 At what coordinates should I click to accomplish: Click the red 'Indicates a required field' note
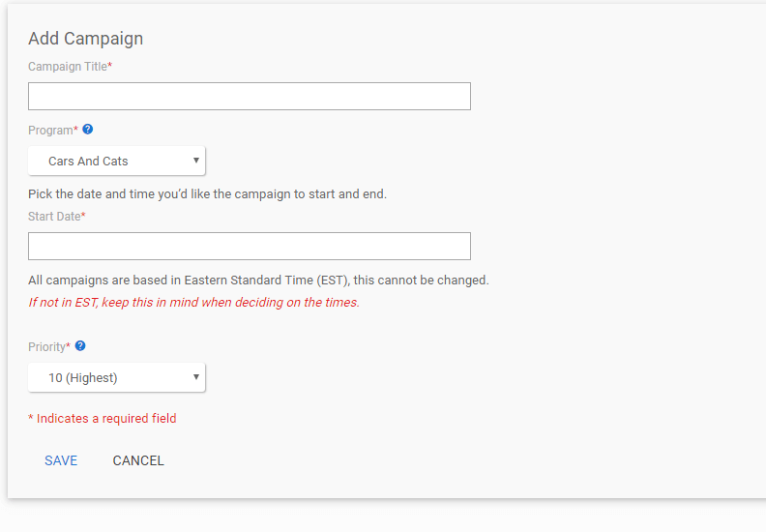(103, 419)
